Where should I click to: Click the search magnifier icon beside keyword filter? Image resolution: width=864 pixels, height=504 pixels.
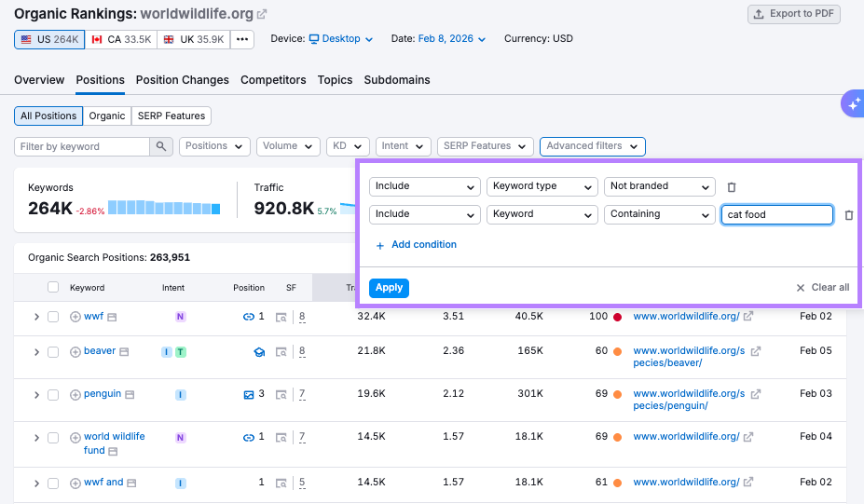click(x=161, y=146)
